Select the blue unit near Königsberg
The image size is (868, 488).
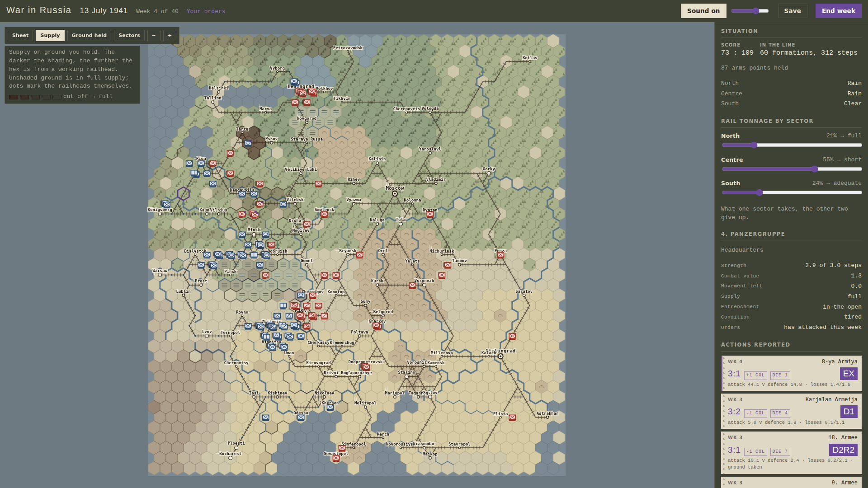point(166,204)
